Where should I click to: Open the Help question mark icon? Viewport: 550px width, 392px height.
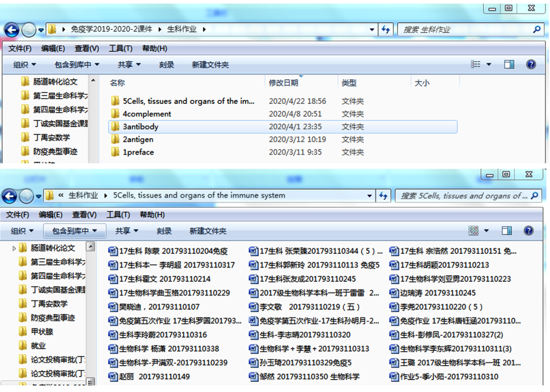point(530,64)
